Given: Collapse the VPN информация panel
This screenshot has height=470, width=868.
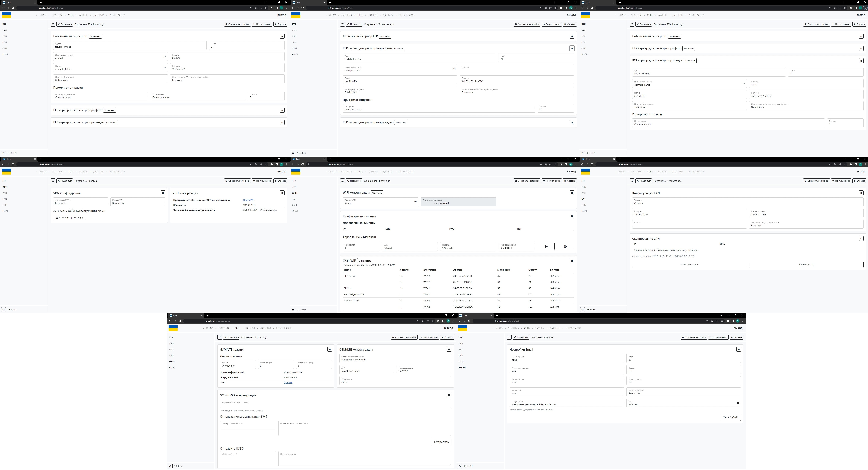Looking at the screenshot, I should click(x=282, y=193).
